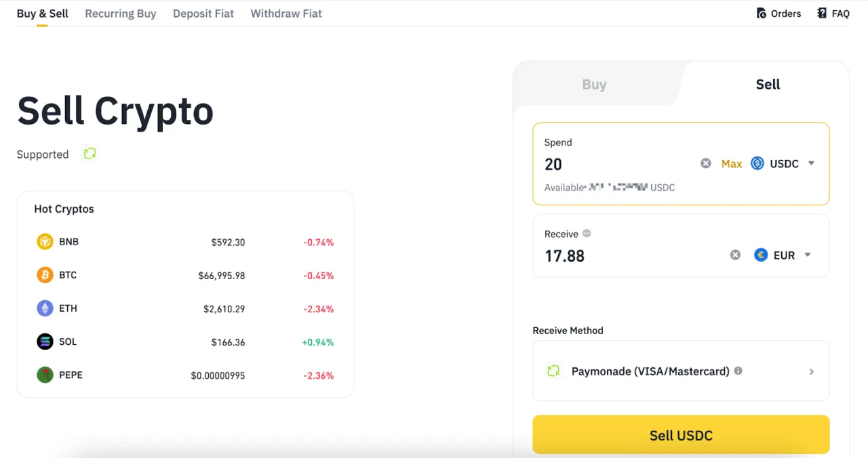Click the refresh icon next to Supported
This screenshot has height=458, width=868.
[90, 154]
